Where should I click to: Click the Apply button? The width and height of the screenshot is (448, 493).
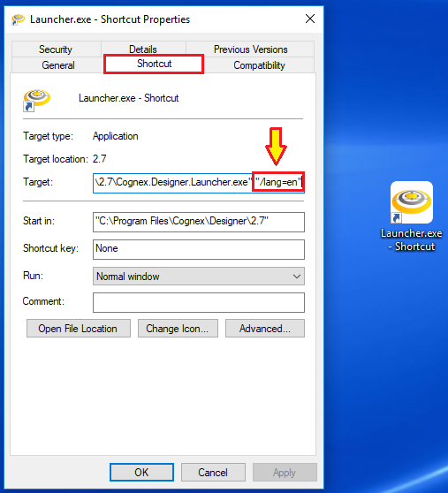coord(285,473)
